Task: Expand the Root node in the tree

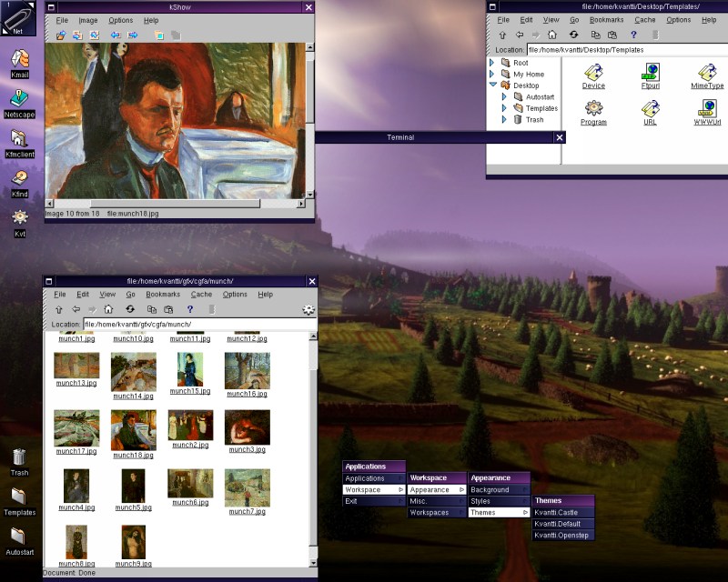Action: 492,62
